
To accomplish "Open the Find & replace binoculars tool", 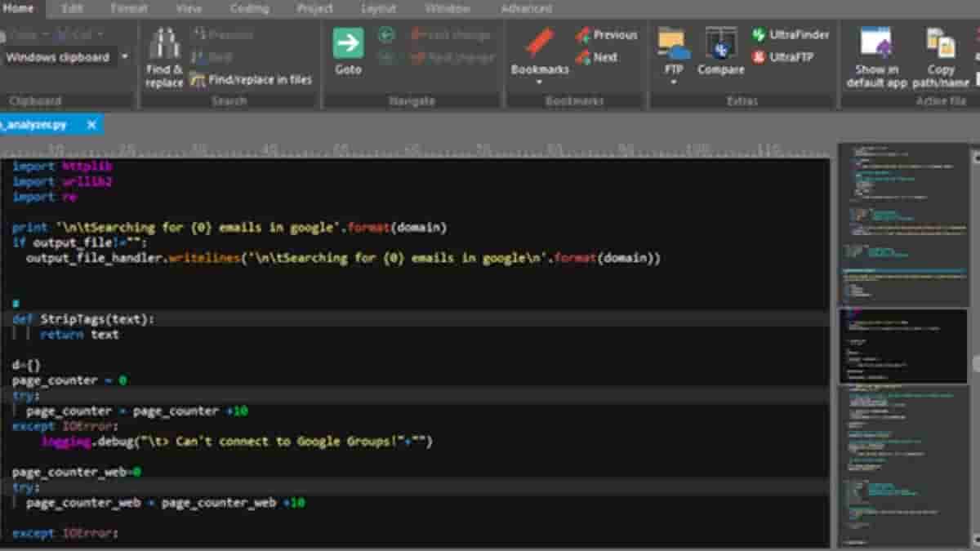I will pyautogui.click(x=164, y=56).
